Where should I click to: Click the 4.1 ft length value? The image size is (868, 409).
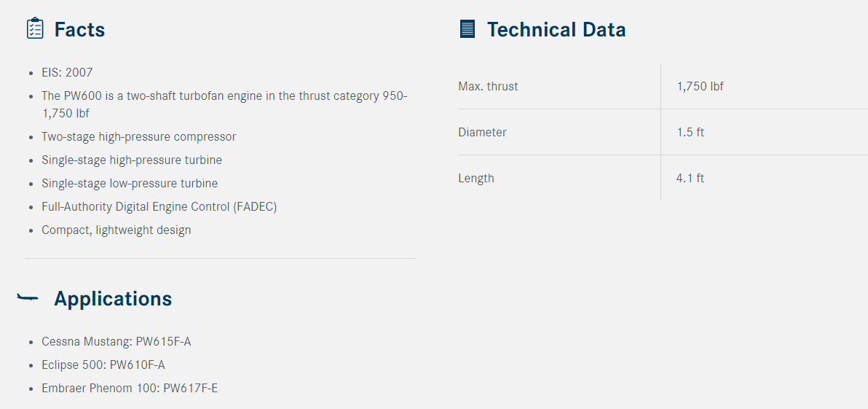pyautogui.click(x=690, y=179)
